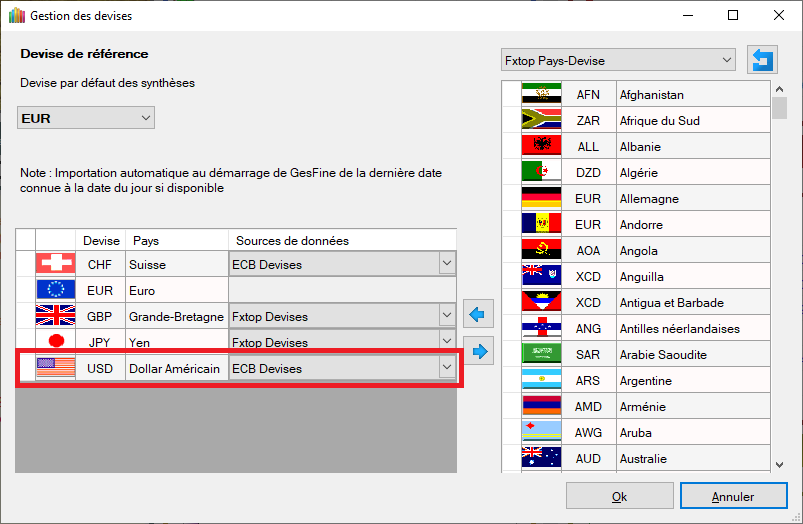Expand data source dropdown for USD row
This screenshot has height=524, width=803.
click(x=447, y=368)
